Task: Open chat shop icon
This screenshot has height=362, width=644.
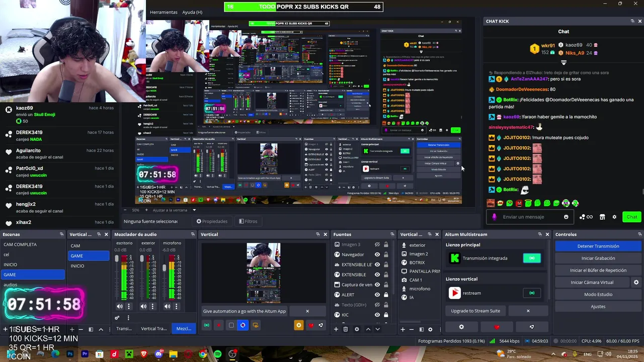Action: (x=603, y=217)
